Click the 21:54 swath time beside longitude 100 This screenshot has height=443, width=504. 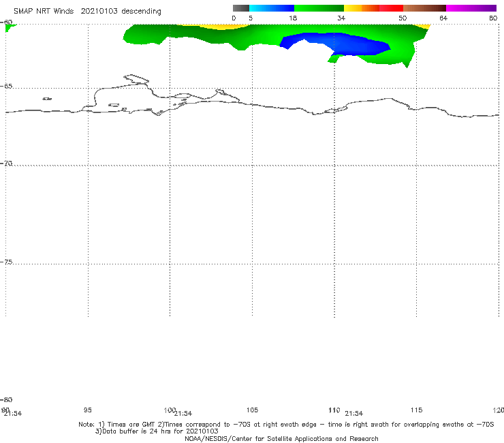(x=183, y=414)
